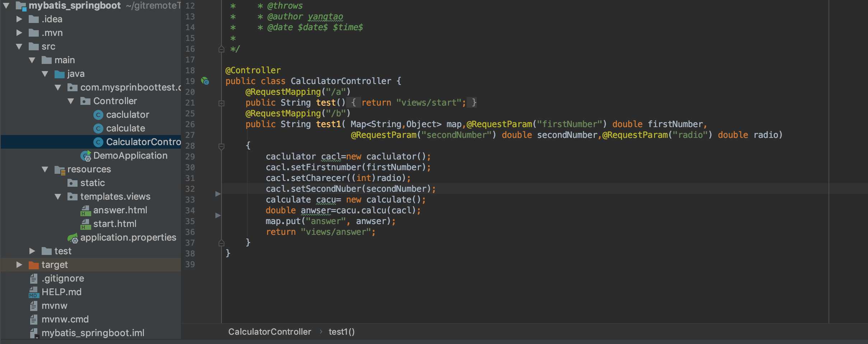
Task: Click the src folder icon
Action: pyautogui.click(x=34, y=47)
